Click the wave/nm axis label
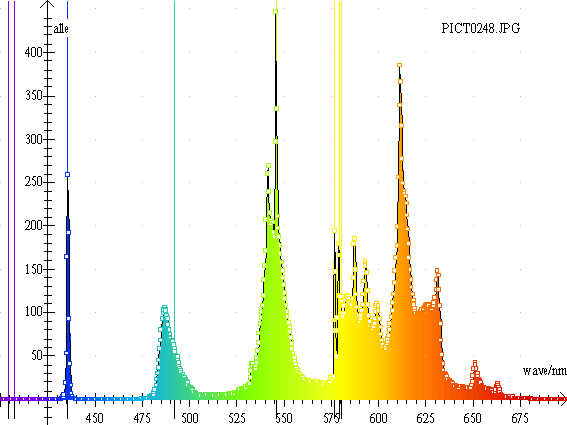567x425 pixels. click(x=545, y=371)
